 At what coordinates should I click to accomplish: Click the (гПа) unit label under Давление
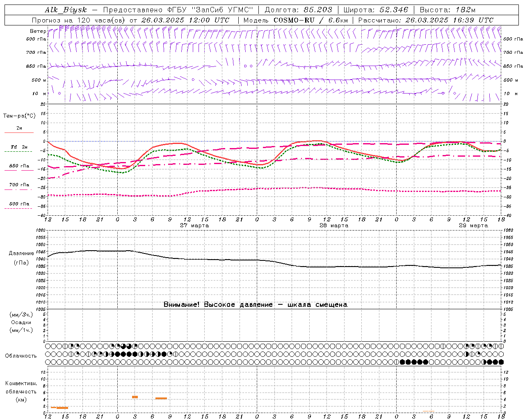pyautogui.click(x=21, y=263)
